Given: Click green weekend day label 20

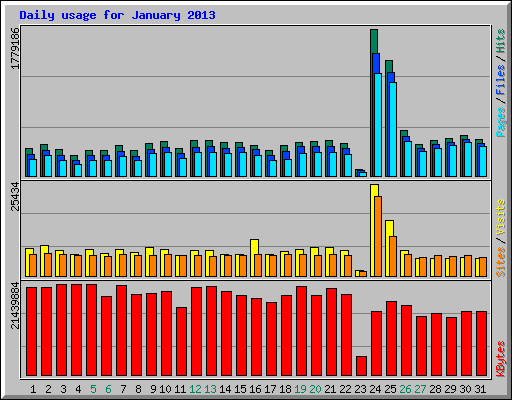Looking at the screenshot, I should (315, 389).
